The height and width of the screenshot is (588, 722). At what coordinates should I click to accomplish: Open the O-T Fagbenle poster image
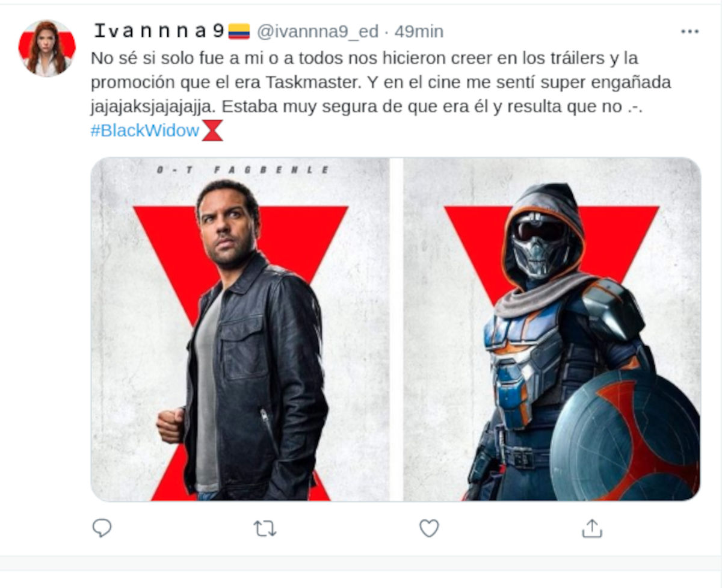(240, 329)
